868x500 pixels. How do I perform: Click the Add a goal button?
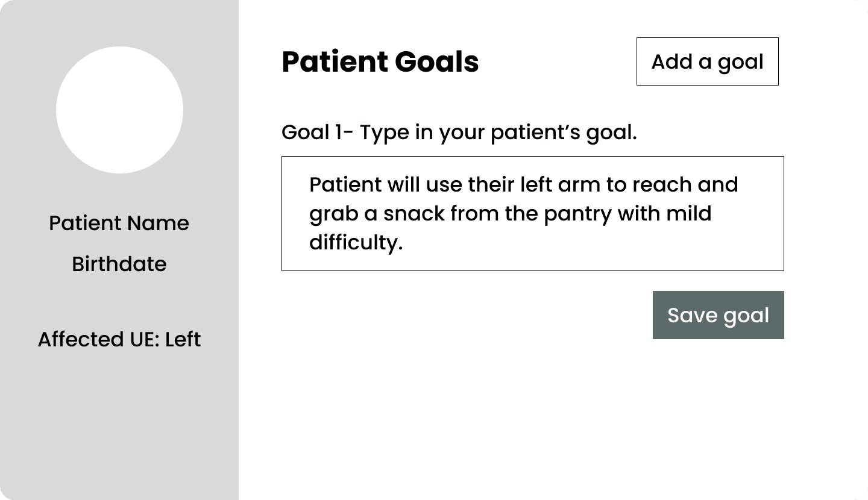707,61
